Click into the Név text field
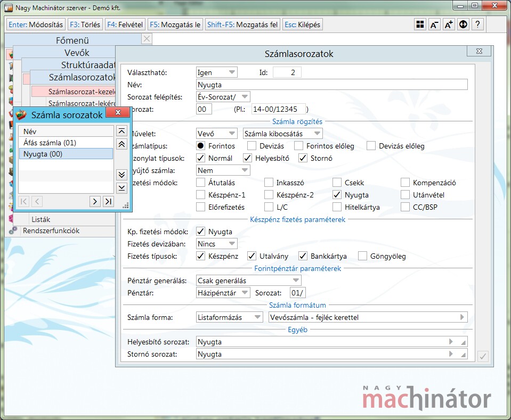 pos(331,85)
